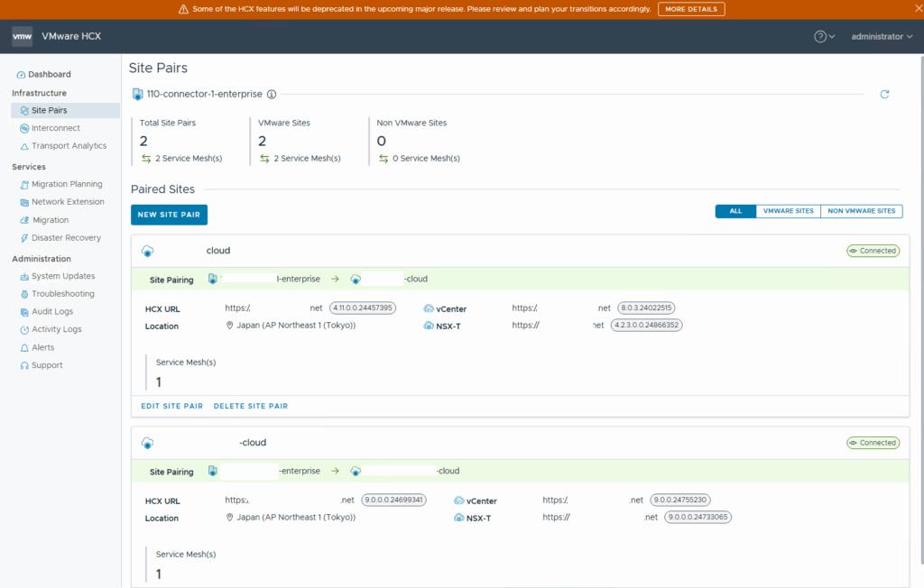
Task: Click EDIT SITE PAIR link
Action: coord(171,407)
